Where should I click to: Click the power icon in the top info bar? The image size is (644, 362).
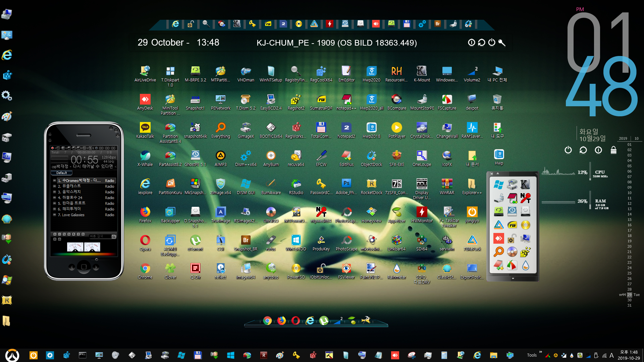[x=492, y=42]
